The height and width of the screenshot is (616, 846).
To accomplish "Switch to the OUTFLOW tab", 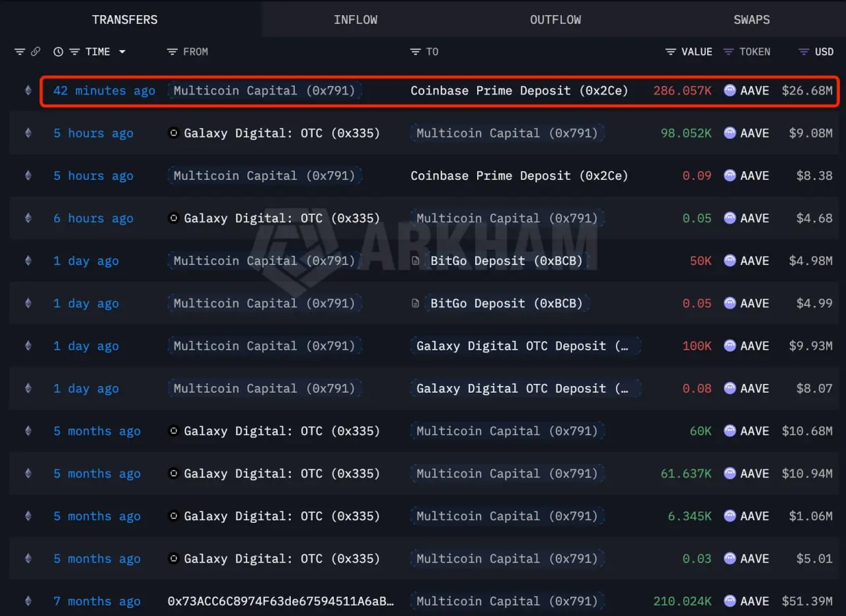I will pos(555,19).
